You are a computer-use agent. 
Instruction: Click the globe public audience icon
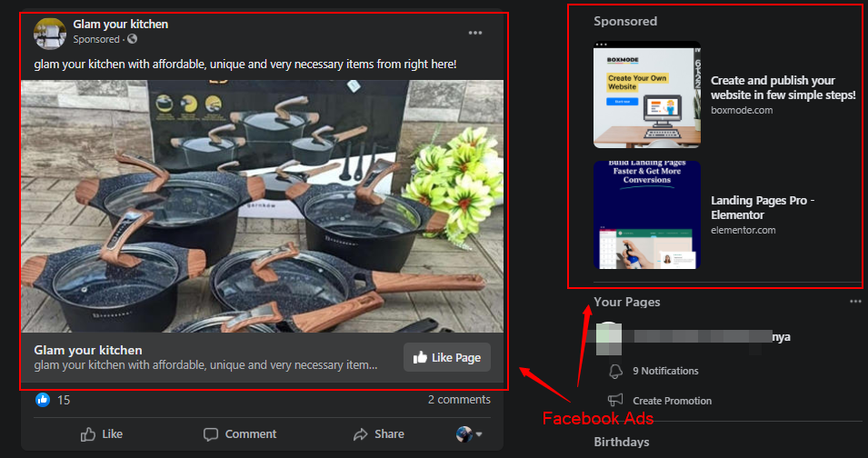click(132, 39)
